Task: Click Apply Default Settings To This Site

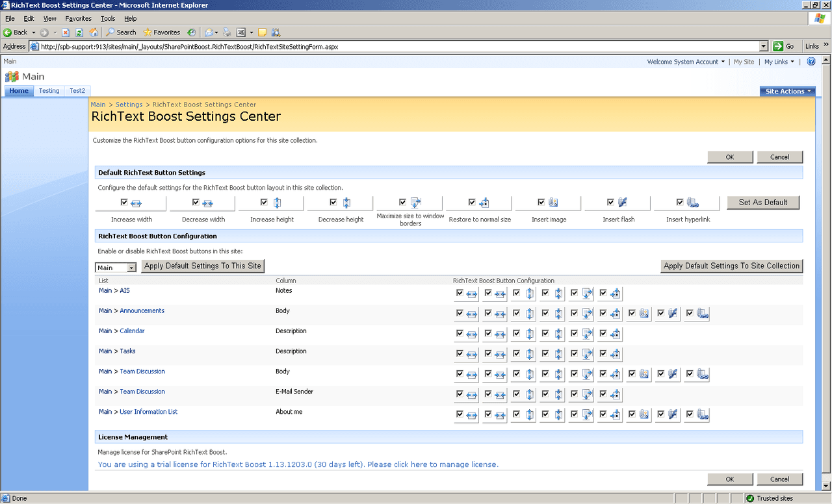Action: 203,266
